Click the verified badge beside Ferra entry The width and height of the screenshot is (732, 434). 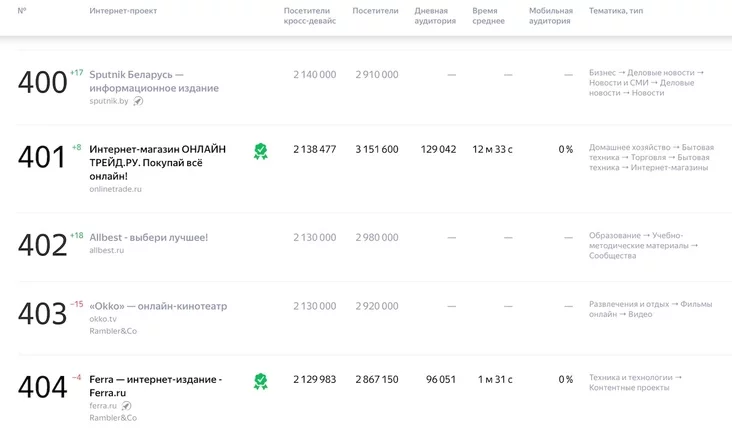point(260,381)
